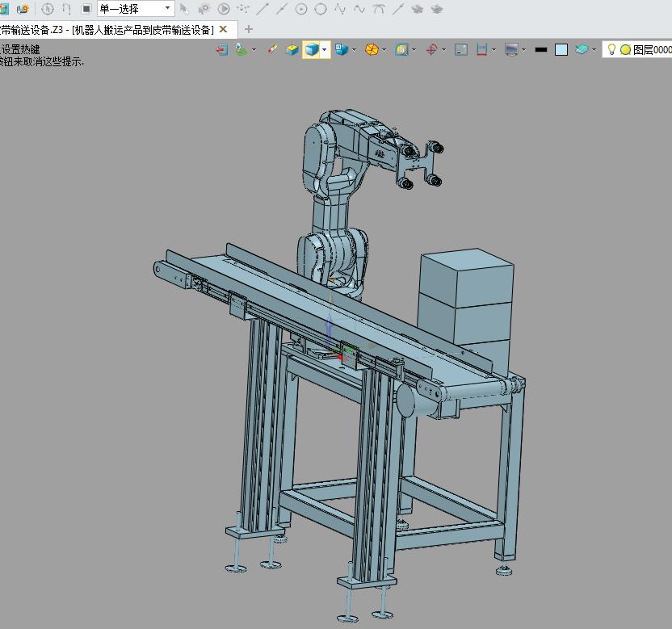Select the endpoint snap line icon
Viewport: 672px width, 629px height.
(262, 9)
